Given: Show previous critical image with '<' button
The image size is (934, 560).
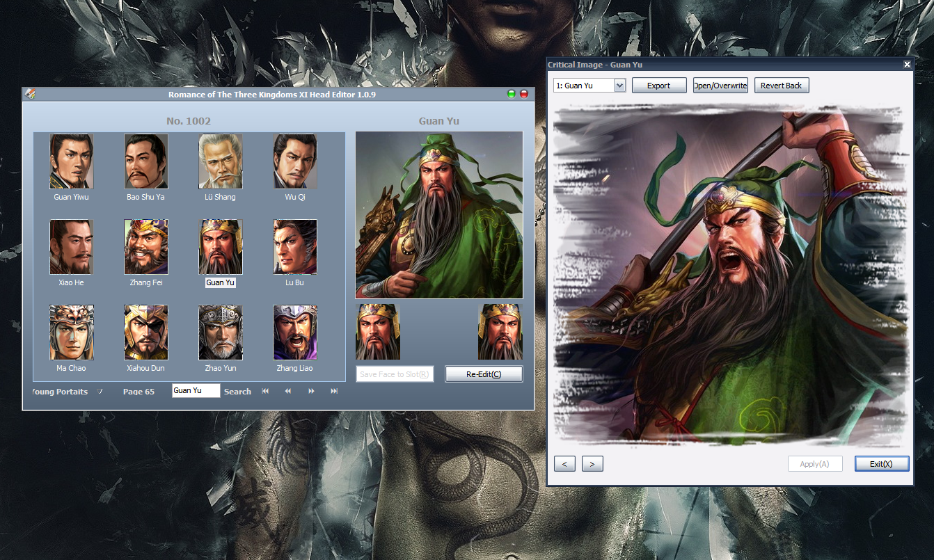Looking at the screenshot, I should (x=564, y=463).
